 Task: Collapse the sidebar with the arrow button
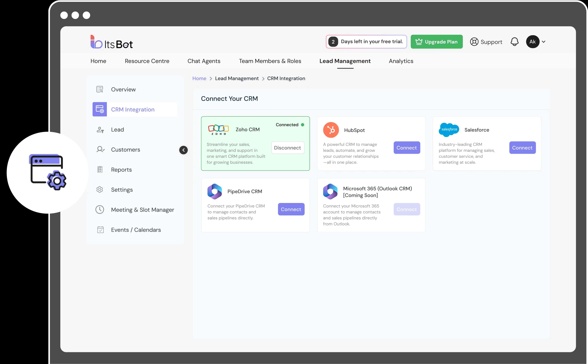[x=183, y=150]
